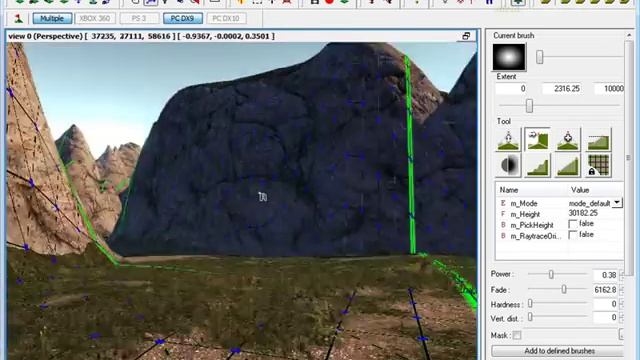Screen dimensions: 640x360
Task: Click the Extent minimum field showing 0
Action: point(511,89)
